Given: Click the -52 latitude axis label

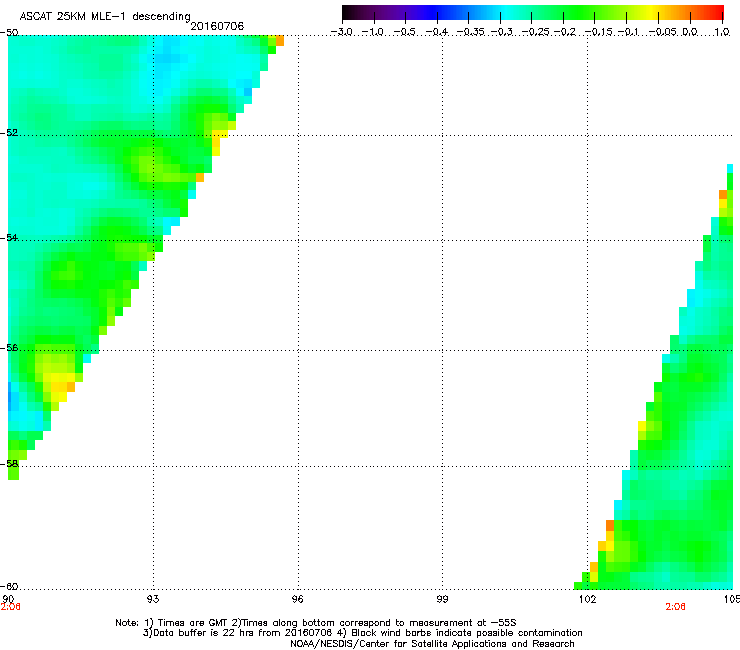Looking at the screenshot, I should click(x=9, y=133).
